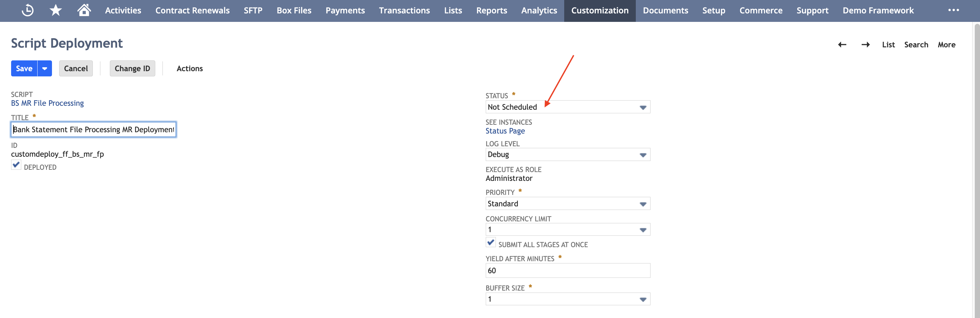Open the Lists menu
The width and height of the screenshot is (980, 318).
pyautogui.click(x=453, y=11)
